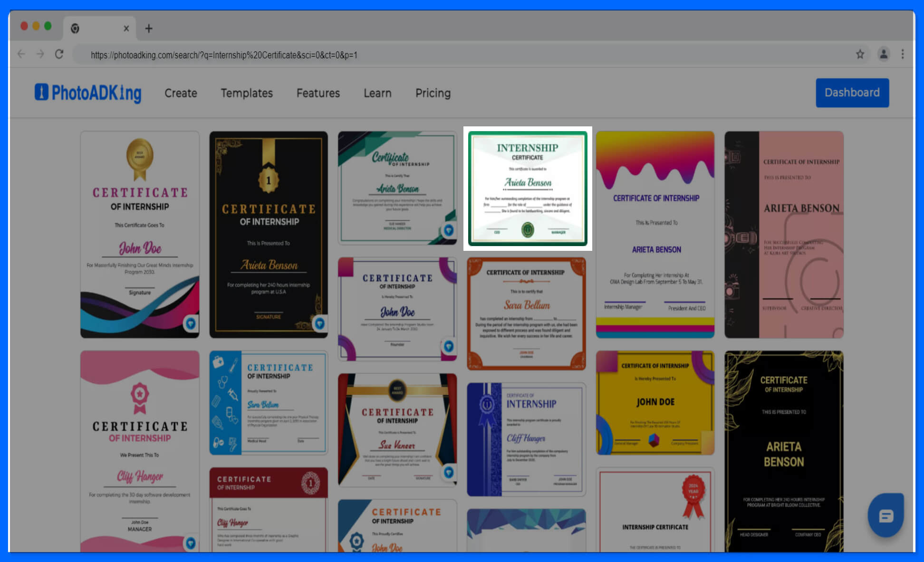Click the back navigation arrow
Image resolution: width=924 pixels, height=562 pixels.
tap(21, 54)
